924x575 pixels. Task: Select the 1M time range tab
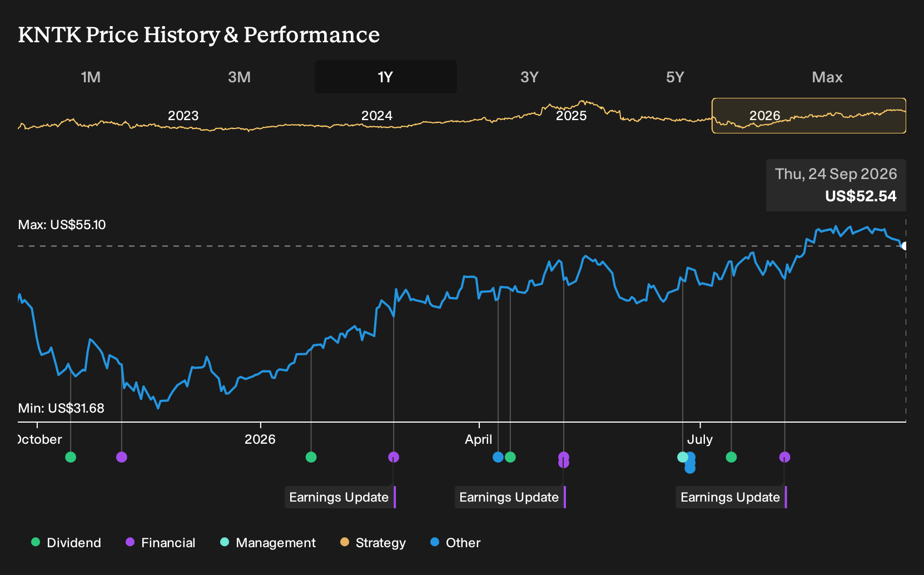91,77
